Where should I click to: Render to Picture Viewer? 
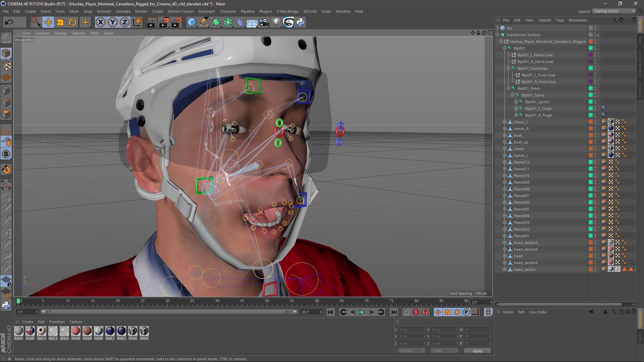coord(164,22)
